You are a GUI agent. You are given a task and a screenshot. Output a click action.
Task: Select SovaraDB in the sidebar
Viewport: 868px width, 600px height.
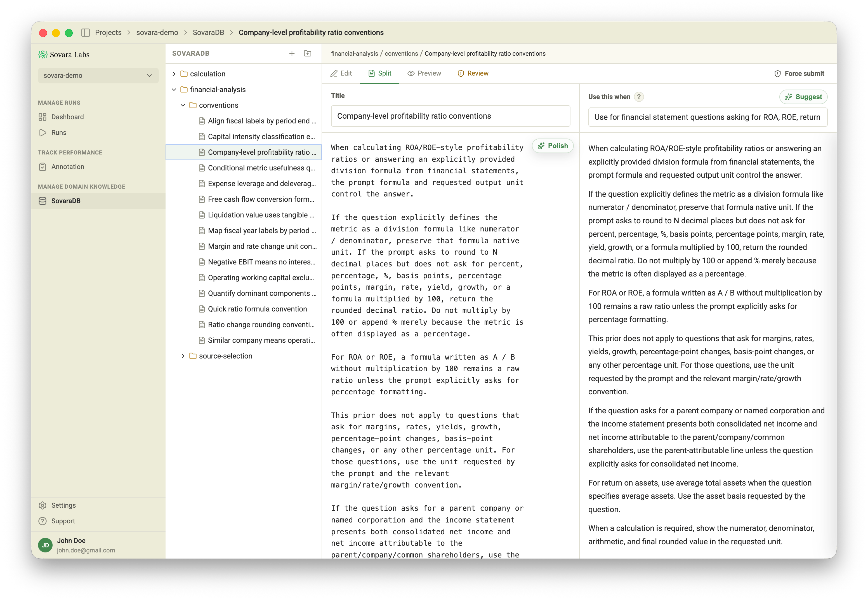pyautogui.click(x=98, y=201)
